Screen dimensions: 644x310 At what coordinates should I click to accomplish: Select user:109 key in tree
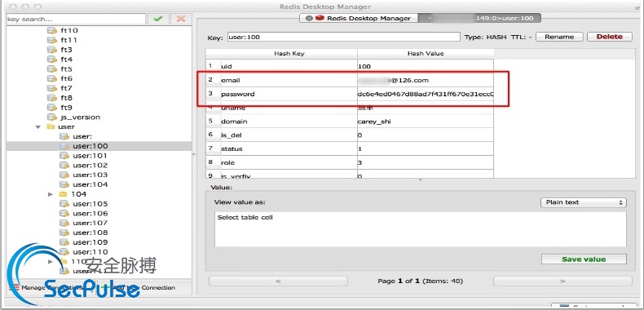click(x=90, y=242)
